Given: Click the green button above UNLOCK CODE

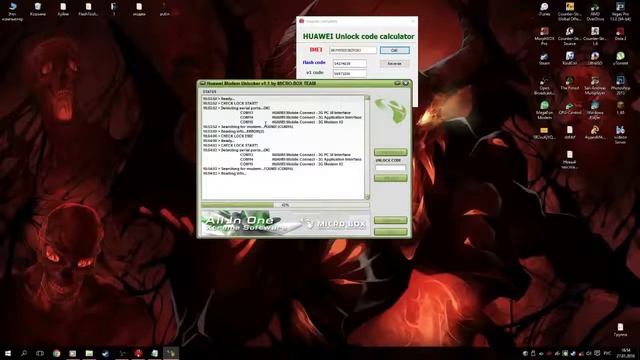Looking at the screenshot, I should tap(391, 152).
